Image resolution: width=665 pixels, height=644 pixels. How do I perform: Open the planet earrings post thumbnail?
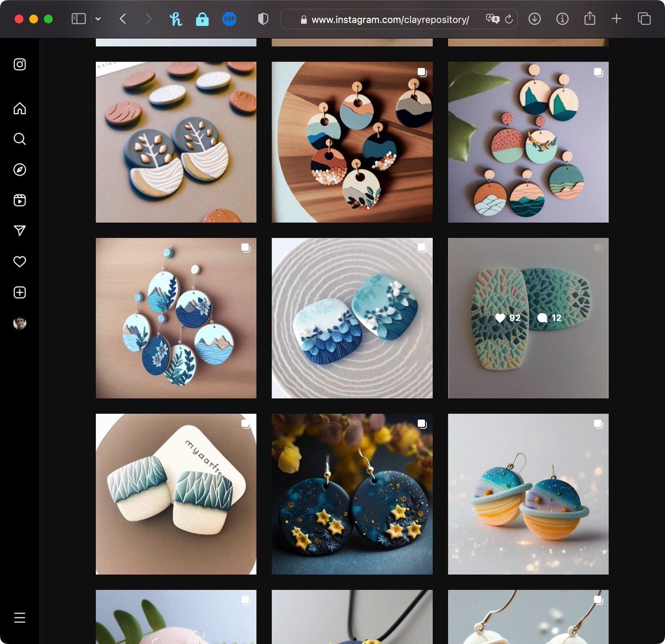[x=528, y=494]
